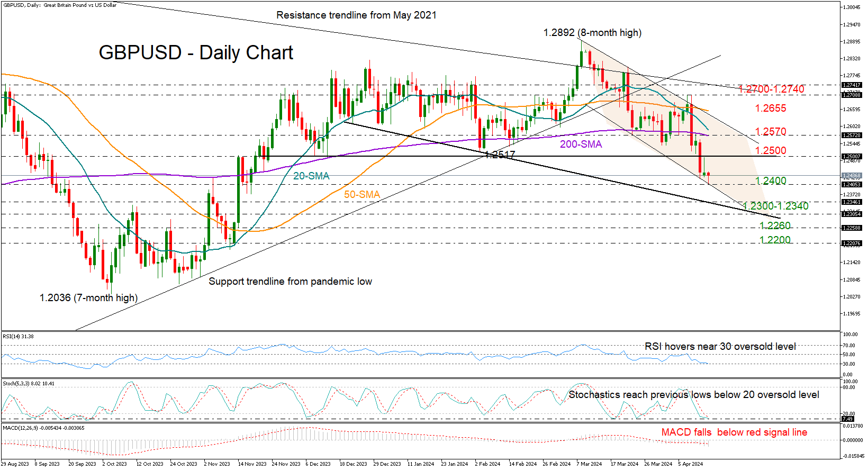Click the '29 Dec 2023' date label
Viewport: 868px width, 470px height.
[x=387, y=464]
